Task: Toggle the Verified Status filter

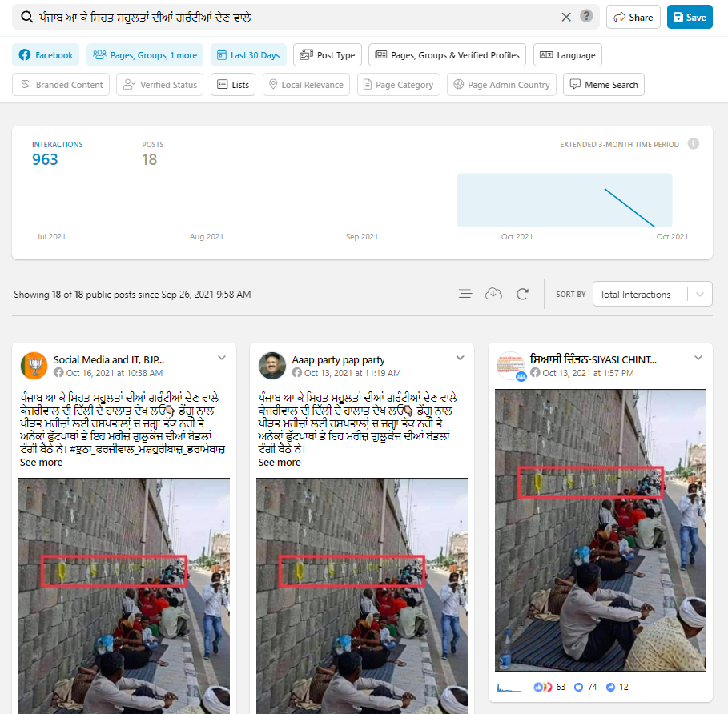Action: [159, 85]
